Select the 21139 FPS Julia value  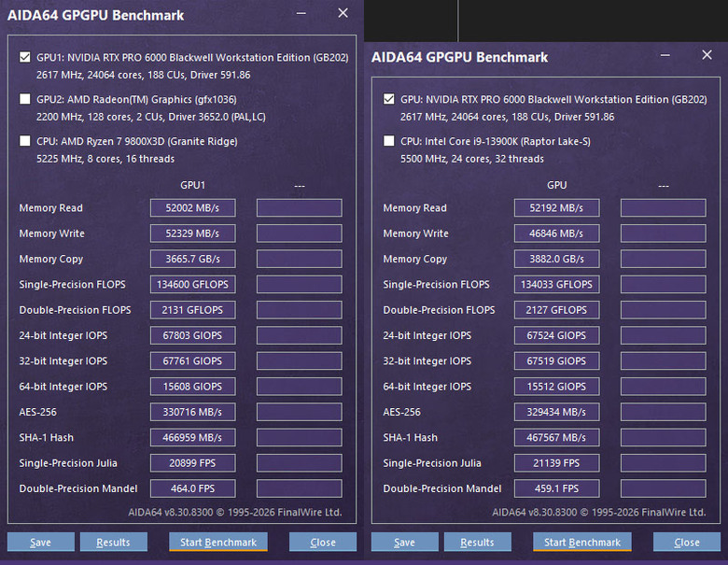[556, 463]
